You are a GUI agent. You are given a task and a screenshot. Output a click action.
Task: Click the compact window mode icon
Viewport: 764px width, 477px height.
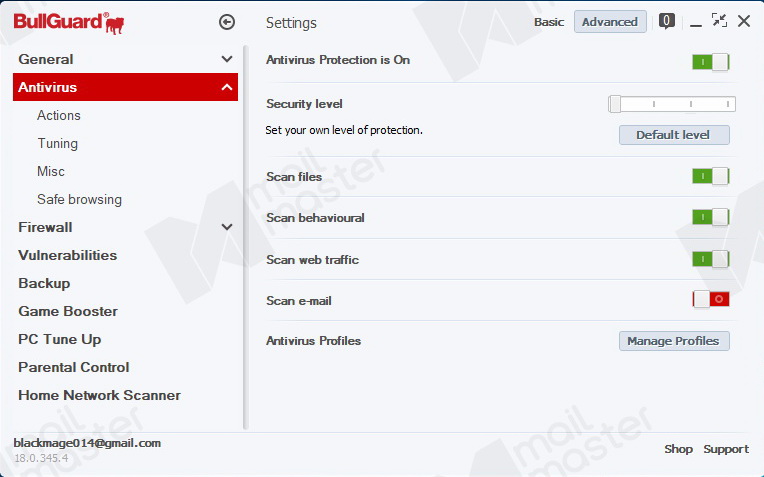coord(719,20)
